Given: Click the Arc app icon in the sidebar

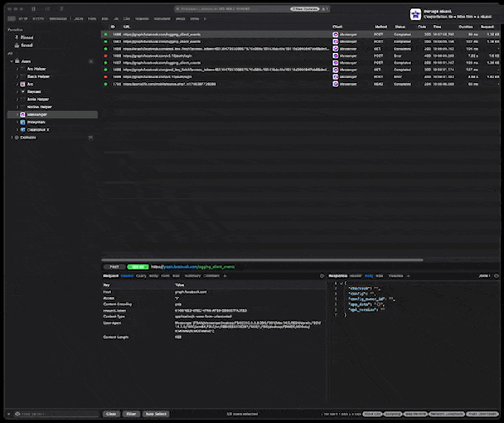Looking at the screenshot, I should click(23, 84).
